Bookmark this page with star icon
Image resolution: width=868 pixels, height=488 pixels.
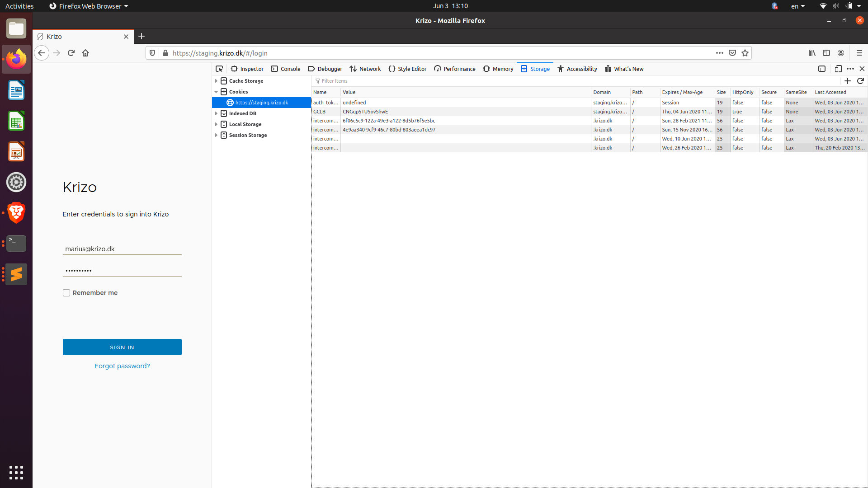745,53
